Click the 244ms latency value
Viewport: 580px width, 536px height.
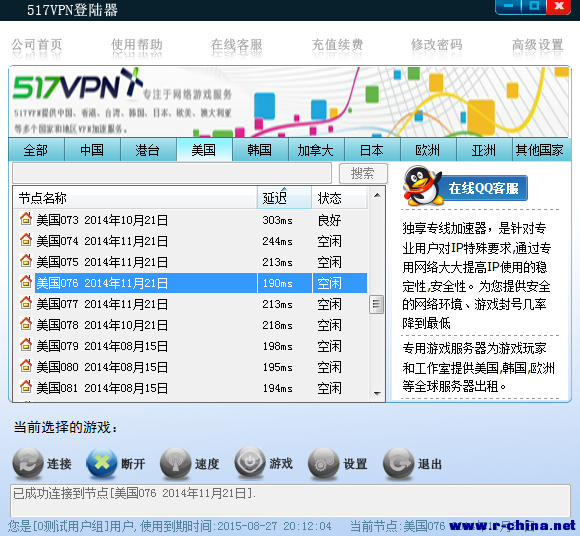(x=277, y=241)
